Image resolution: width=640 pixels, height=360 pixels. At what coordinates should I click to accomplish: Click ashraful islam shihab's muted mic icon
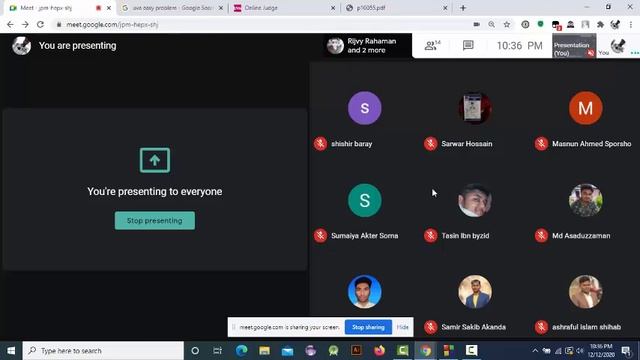pyautogui.click(x=541, y=327)
